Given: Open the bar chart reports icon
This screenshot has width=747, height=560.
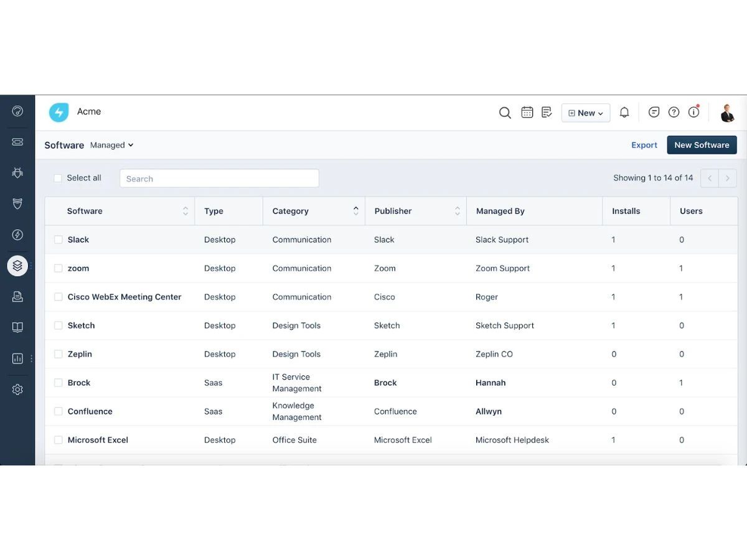Looking at the screenshot, I should [17, 358].
